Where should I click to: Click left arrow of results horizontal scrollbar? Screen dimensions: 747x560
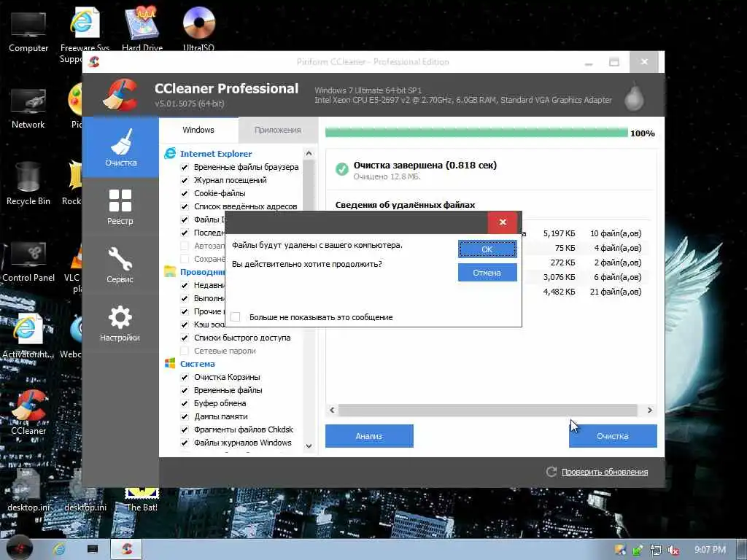coord(332,410)
